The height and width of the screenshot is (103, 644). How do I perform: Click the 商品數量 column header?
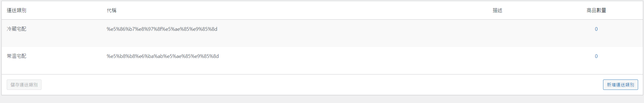coord(596,10)
